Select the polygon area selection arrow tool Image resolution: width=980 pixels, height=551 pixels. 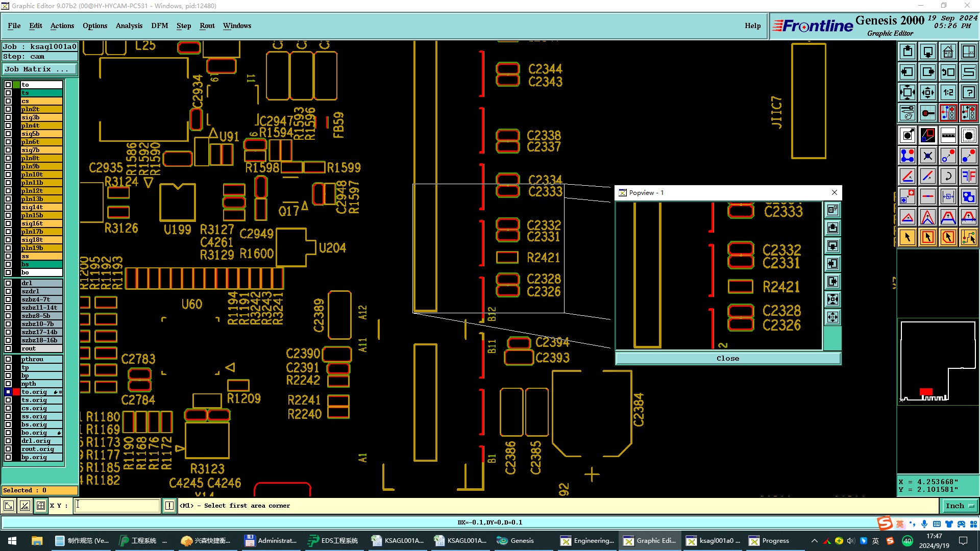tap(948, 237)
